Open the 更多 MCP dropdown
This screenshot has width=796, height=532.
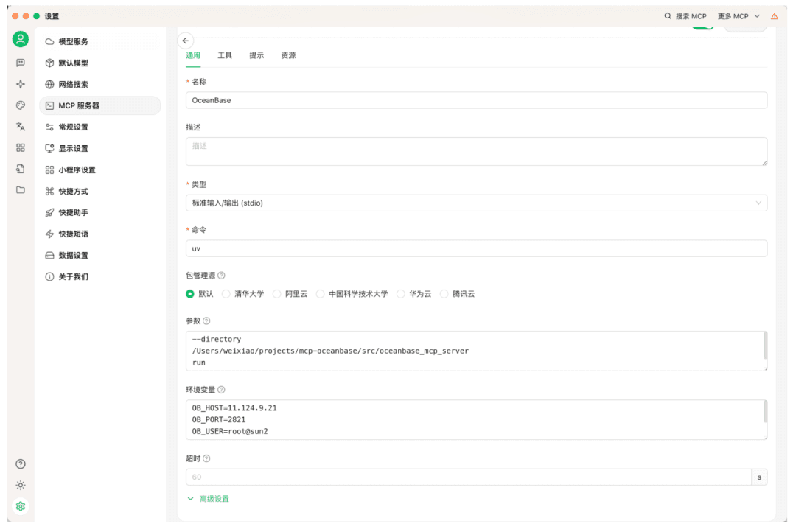pos(739,16)
